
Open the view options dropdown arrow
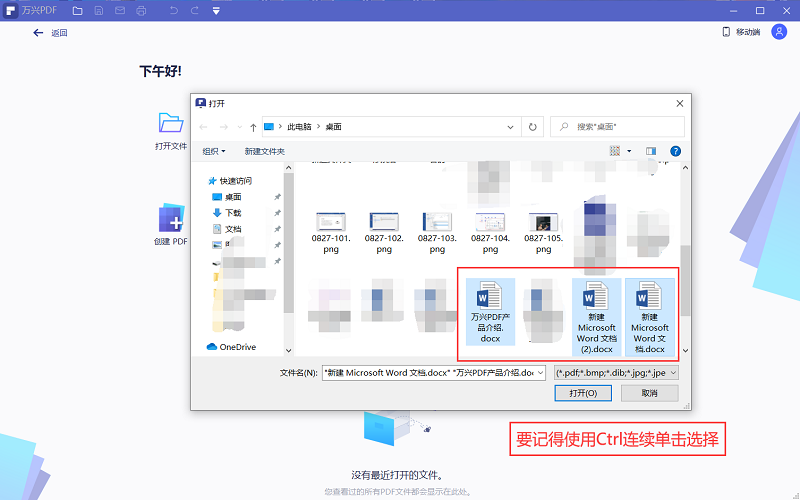click(629, 151)
